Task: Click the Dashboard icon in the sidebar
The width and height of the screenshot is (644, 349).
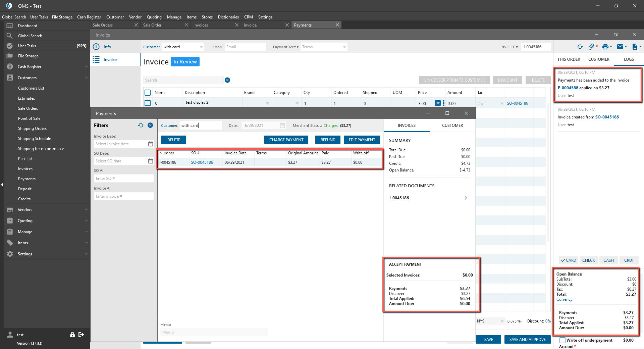Action: [x=10, y=26]
